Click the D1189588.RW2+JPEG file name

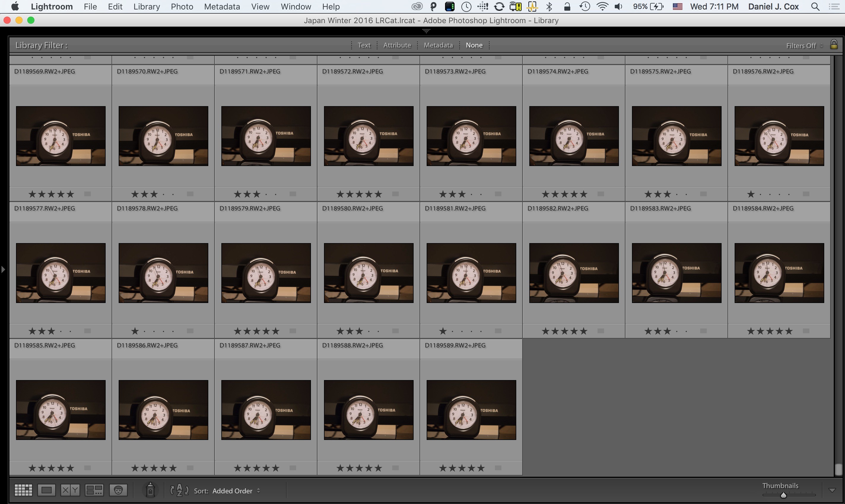(x=352, y=345)
